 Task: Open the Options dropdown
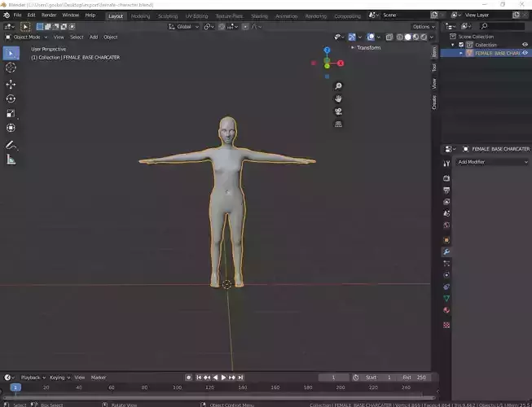(x=424, y=27)
